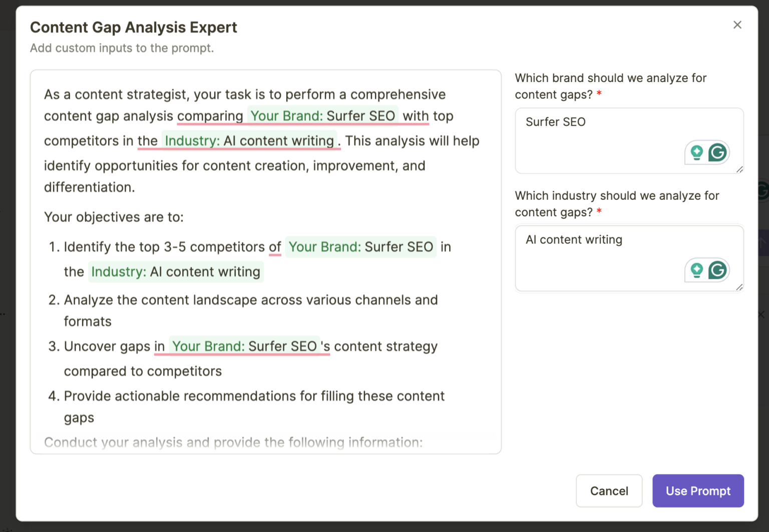Close the Content Gap Analysis Expert dialog
769x532 pixels.
(737, 25)
